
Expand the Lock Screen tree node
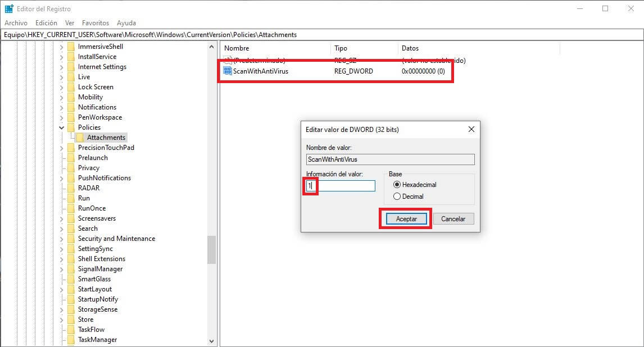click(x=62, y=87)
